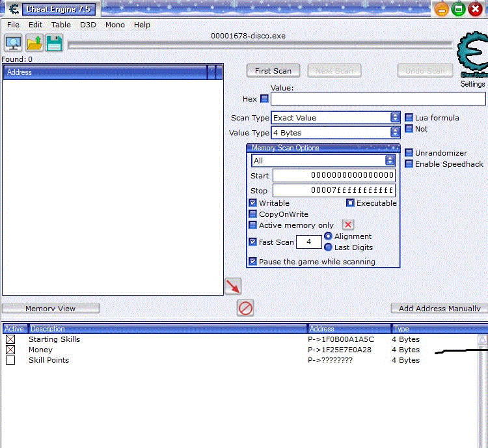Select the Last Digits radio button
488x448 pixels.
tap(328, 247)
